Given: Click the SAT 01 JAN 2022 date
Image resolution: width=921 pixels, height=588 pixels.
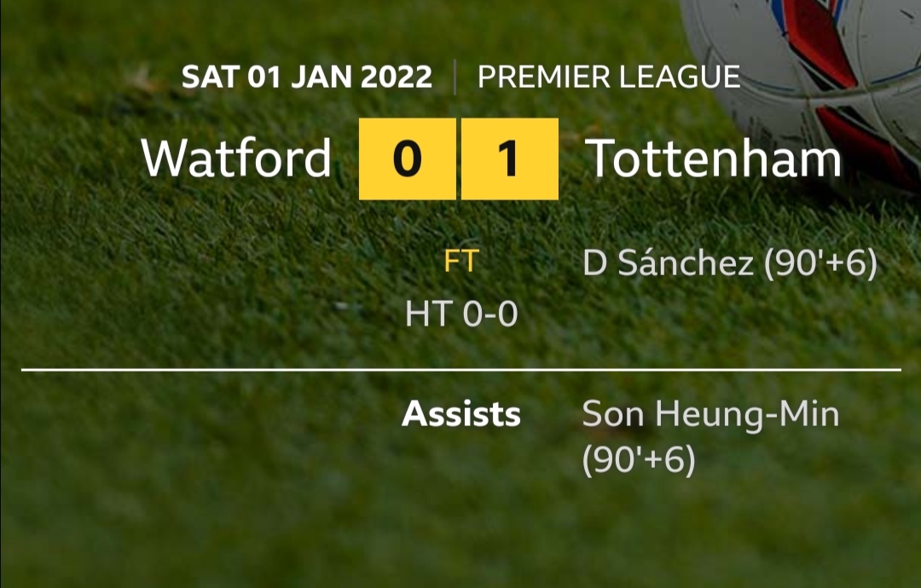Looking at the screenshot, I should pyautogui.click(x=307, y=77).
